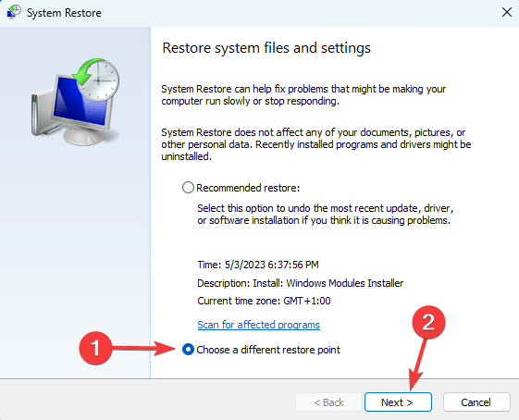Click the disabled Back button
This screenshot has width=519, height=420.
click(x=328, y=402)
